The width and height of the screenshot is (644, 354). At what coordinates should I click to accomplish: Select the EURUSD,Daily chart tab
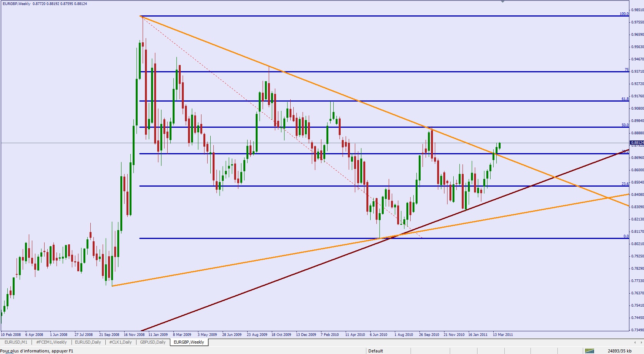coord(88,342)
